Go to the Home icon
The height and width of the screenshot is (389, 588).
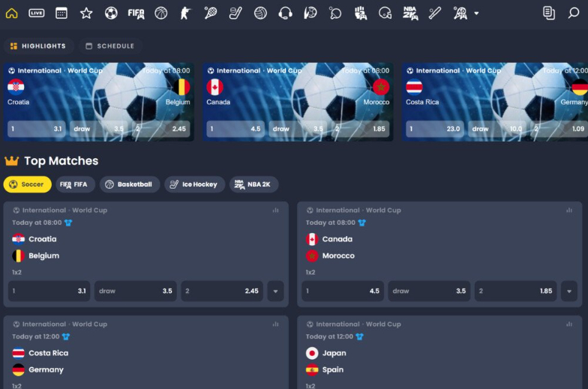pyautogui.click(x=12, y=13)
